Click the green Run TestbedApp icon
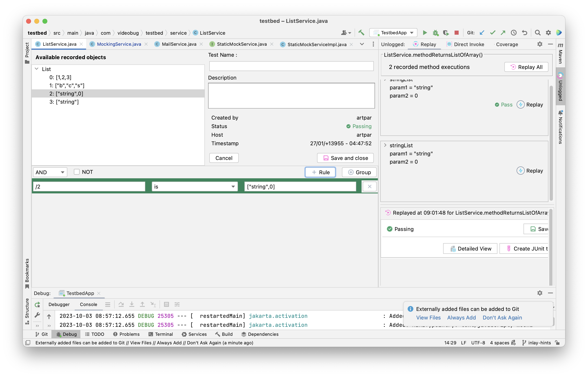 [x=425, y=33]
